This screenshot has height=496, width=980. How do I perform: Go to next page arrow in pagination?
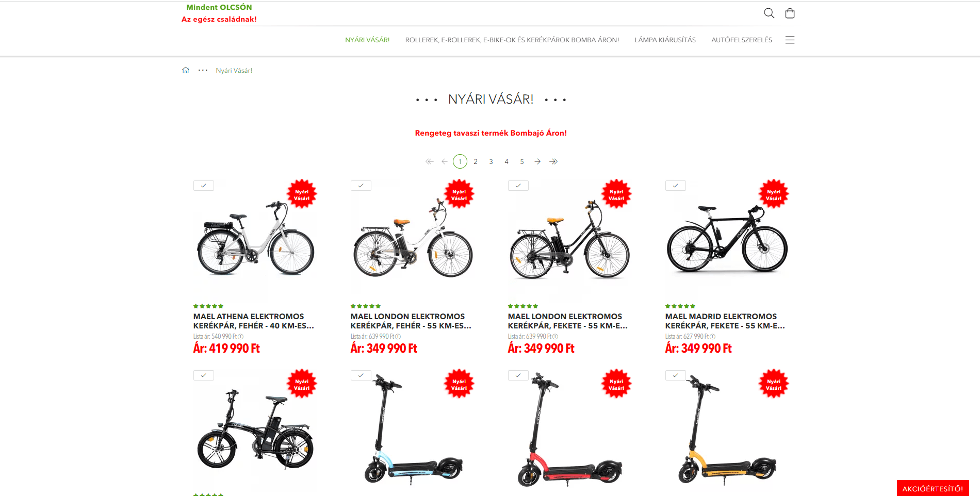(537, 161)
